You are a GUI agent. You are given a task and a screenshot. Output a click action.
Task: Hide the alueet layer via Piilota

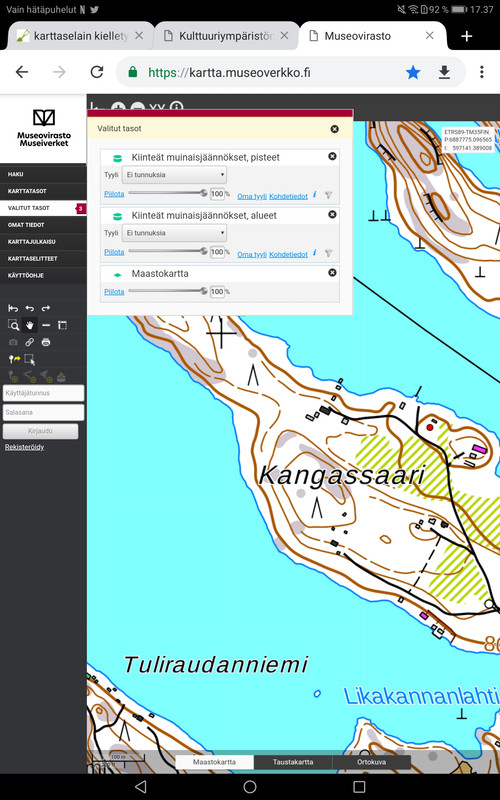pyautogui.click(x=114, y=252)
